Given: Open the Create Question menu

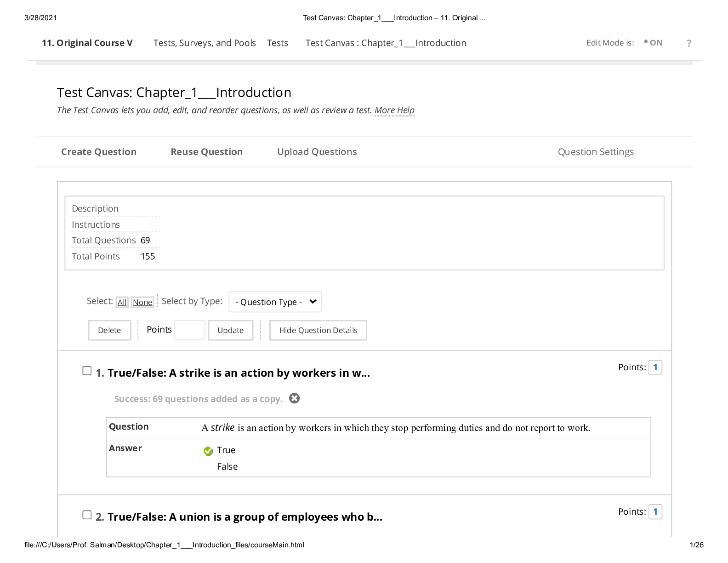Looking at the screenshot, I should pos(99,152).
